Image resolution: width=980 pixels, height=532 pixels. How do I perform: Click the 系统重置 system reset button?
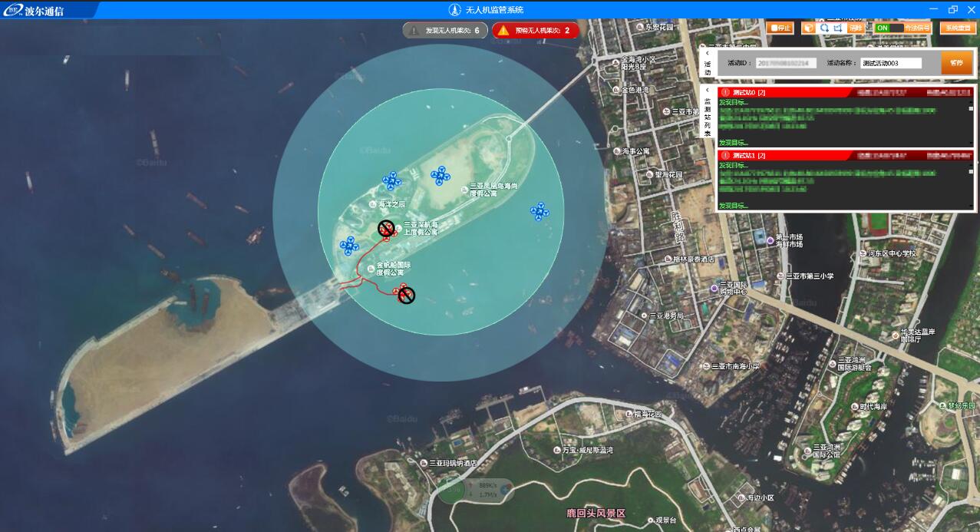957,28
